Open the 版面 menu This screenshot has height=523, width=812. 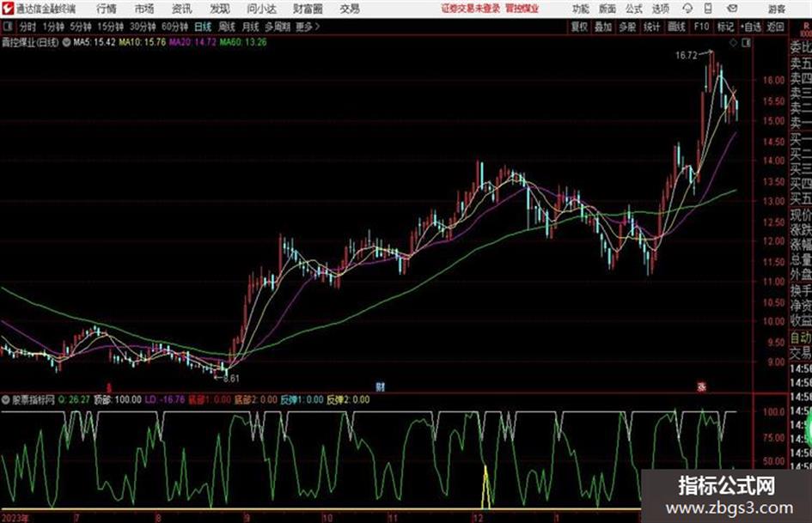coord(607,9)
